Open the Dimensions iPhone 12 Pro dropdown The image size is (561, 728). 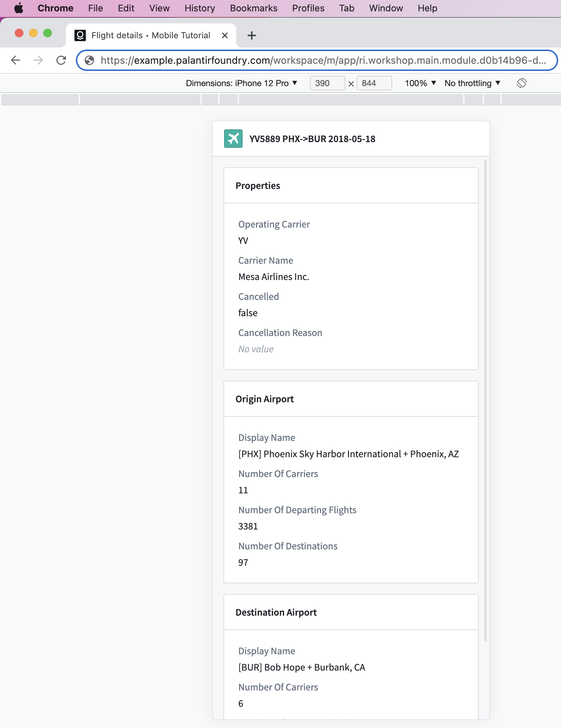point(241,83)
